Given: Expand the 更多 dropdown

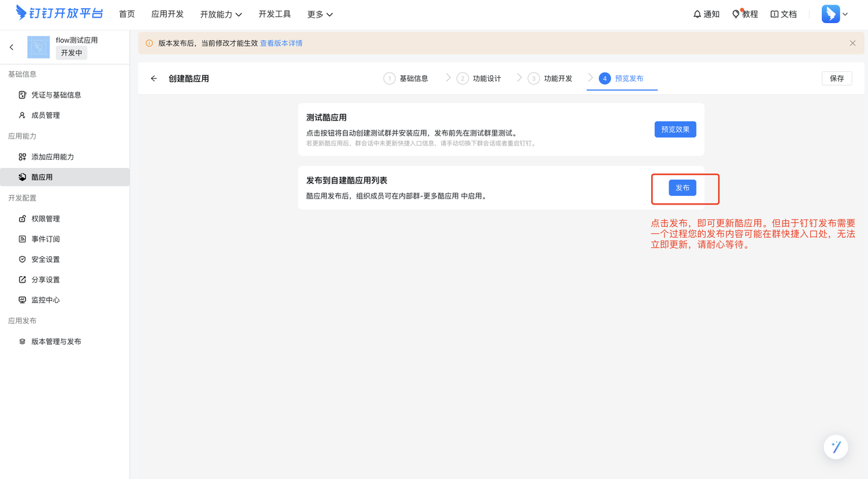Looking at the screenshot, I should [319, 14].
